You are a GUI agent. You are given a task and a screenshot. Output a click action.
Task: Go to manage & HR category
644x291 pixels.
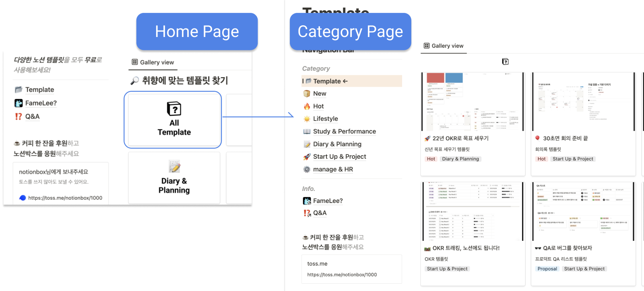click(333, 170)
